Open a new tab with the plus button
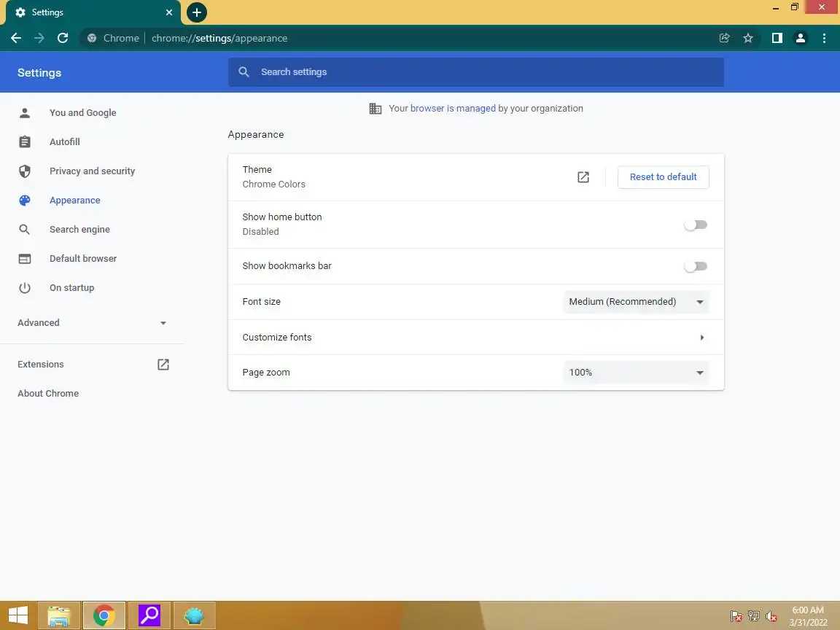 197,12
